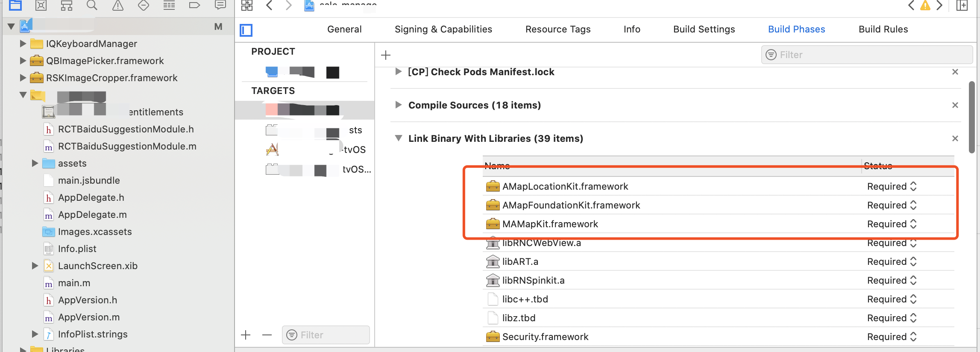980x352 pixels.
Task: Toggle Required status stepper for AMapLocationKit.framework
Action: pos(913,186)
